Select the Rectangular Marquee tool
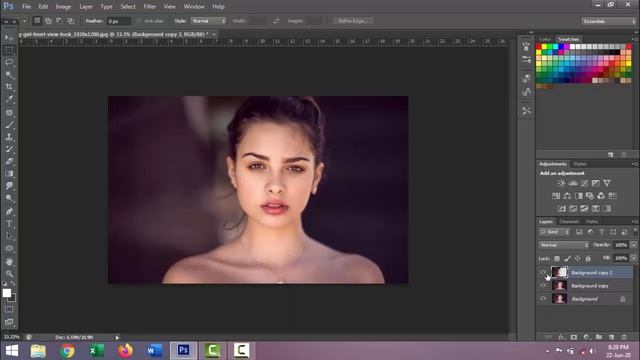Image resolution: width=640 pixels, height=360 pixels. (9, 50)
